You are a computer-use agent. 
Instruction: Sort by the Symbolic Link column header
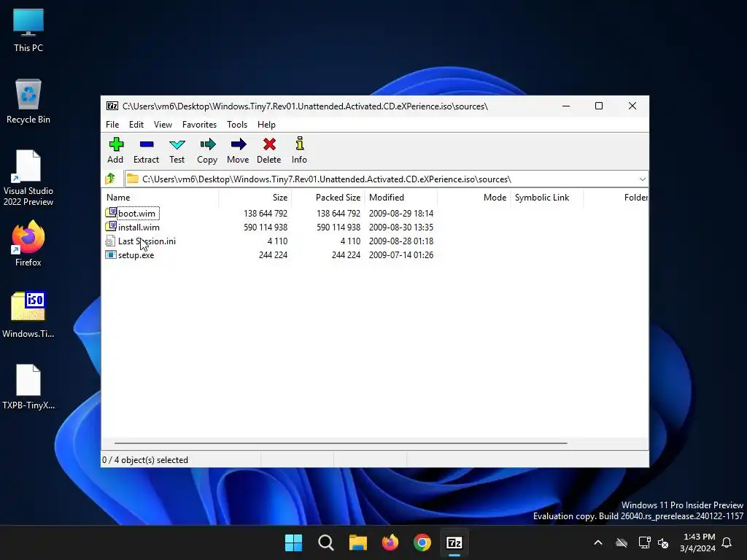tap(547, 197)
